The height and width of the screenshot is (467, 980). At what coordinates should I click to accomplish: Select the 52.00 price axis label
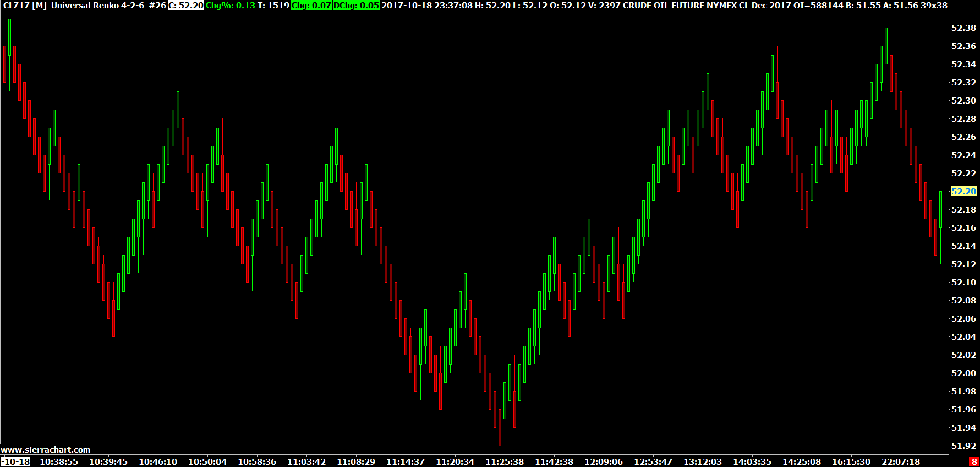point(963,373)
